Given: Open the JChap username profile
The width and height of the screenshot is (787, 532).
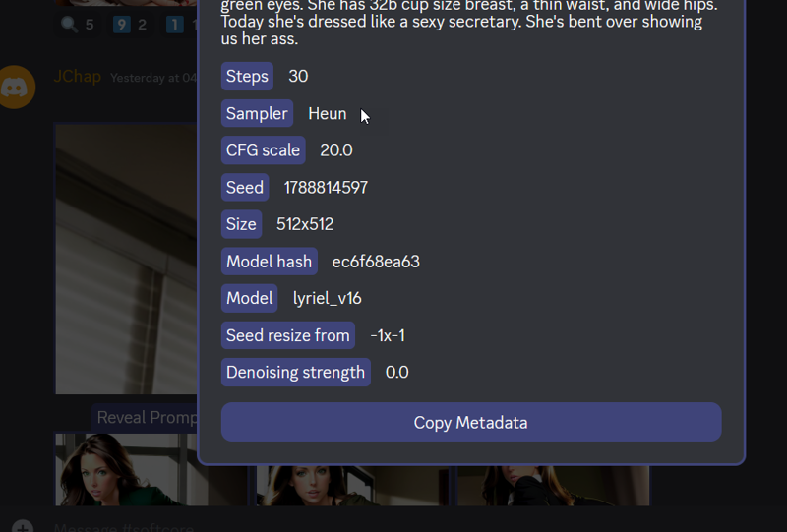Looking at the screenshot, I should (78, 77).
